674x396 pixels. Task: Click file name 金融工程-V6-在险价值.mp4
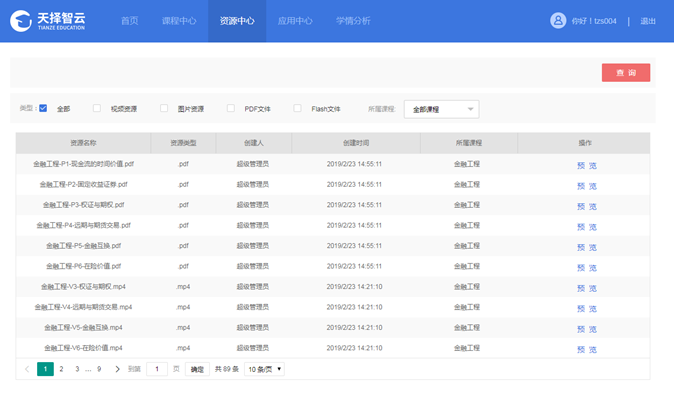coord(83,348)
